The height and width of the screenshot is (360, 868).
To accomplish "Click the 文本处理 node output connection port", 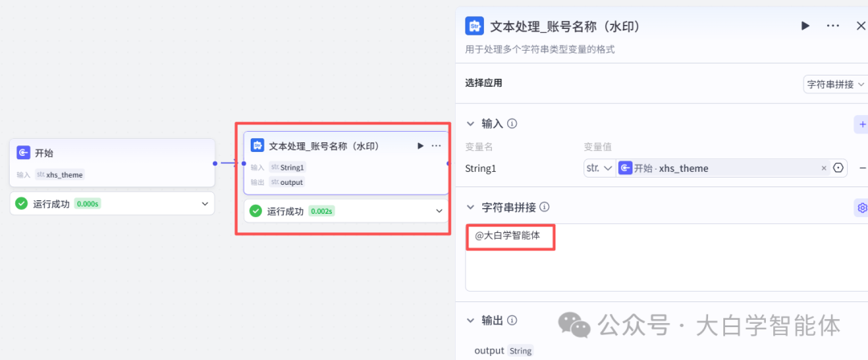I will point(448,163).
